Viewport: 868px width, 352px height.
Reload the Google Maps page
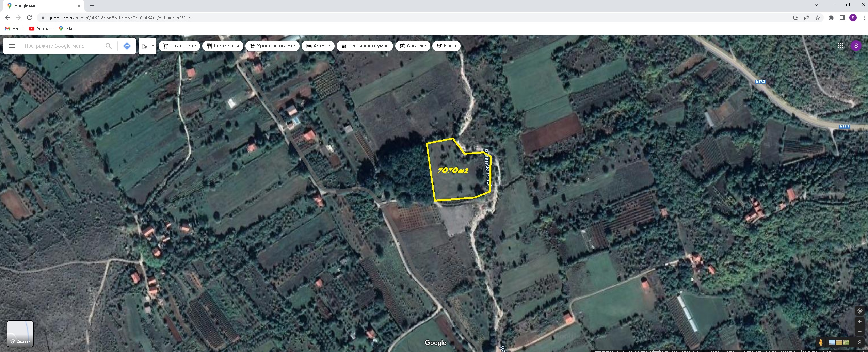click(29, 18)
